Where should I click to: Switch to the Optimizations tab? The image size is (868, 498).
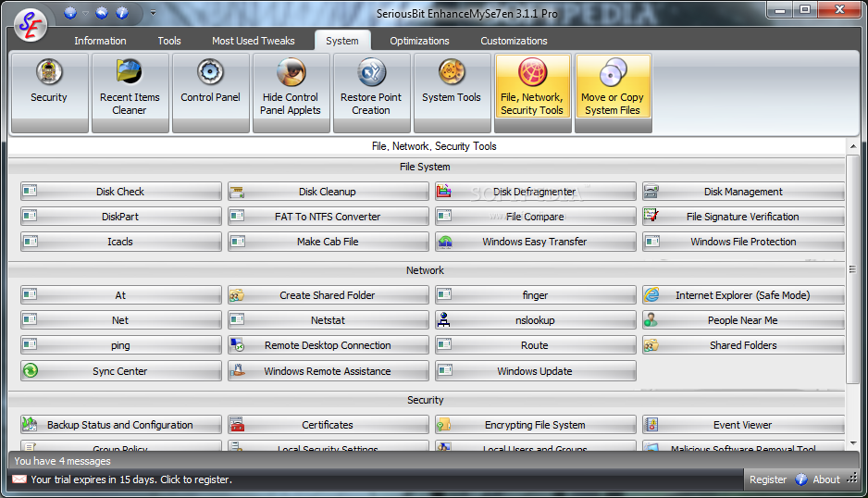[419, 41]
